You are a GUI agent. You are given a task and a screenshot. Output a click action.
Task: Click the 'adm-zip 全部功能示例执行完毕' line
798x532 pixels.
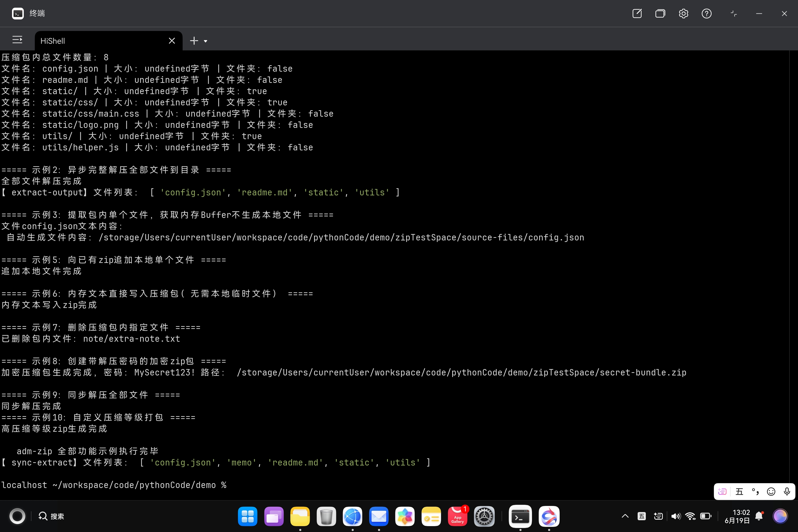(87, 451)
